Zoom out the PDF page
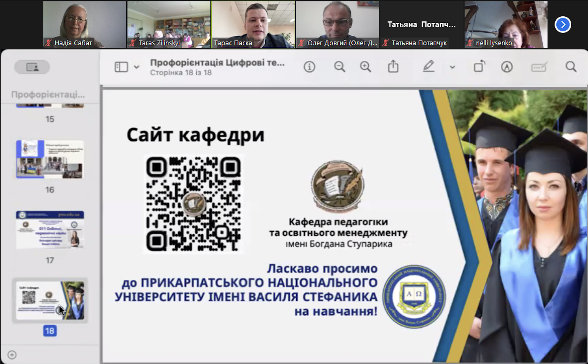 tap(339, 67)
